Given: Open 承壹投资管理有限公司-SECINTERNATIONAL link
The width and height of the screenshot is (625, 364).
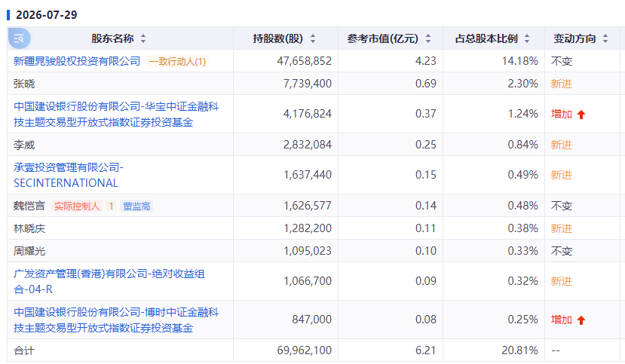Looking at the screenshot, I should click(x=69, y=176).
